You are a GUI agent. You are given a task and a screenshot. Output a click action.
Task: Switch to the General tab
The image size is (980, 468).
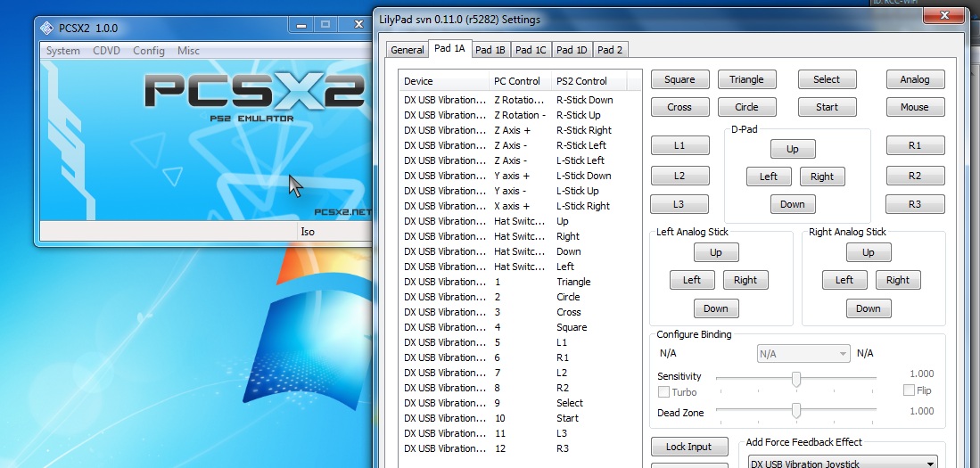(407, 50)
